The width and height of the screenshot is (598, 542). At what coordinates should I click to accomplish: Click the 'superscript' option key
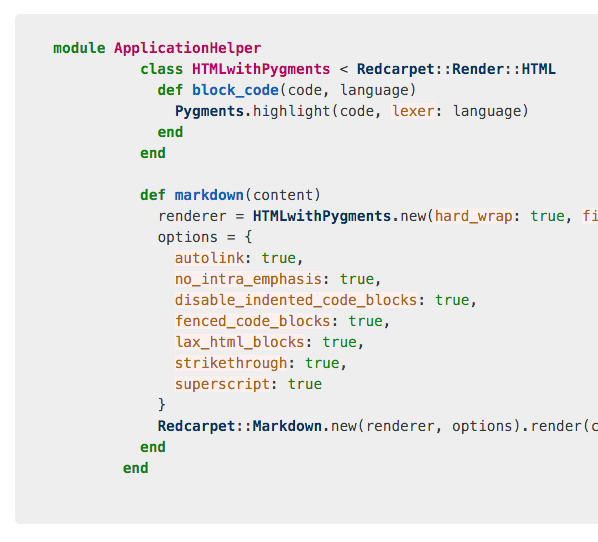(222, 384)
